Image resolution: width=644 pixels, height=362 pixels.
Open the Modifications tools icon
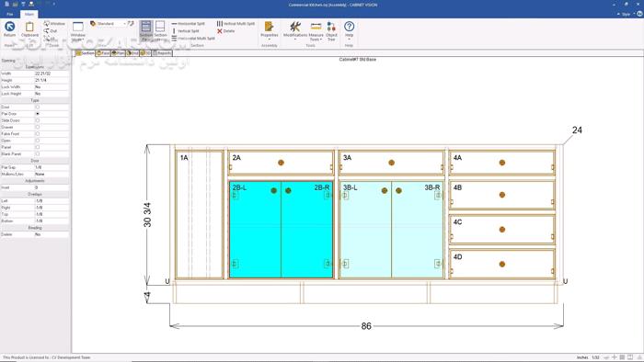point(295,27)
